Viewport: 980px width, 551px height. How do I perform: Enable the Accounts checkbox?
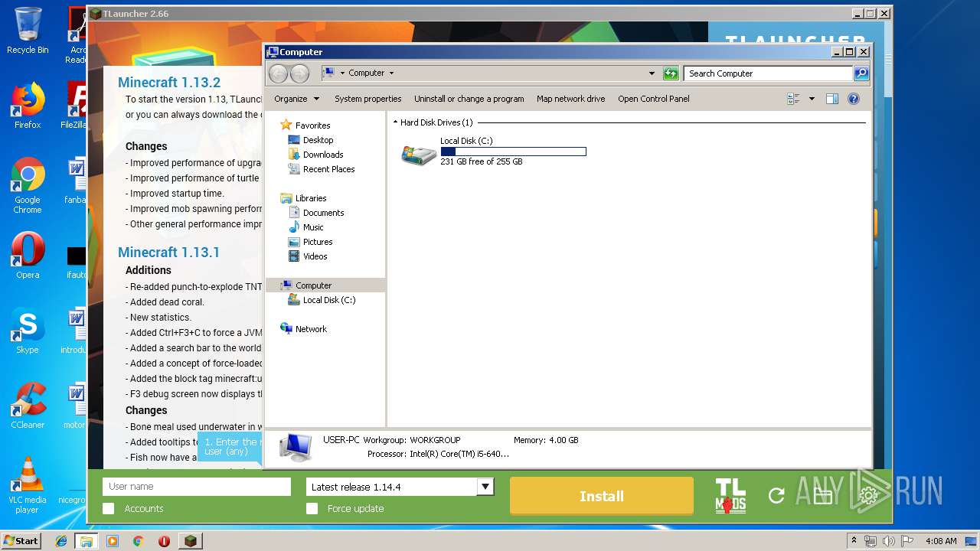[109, 508]
